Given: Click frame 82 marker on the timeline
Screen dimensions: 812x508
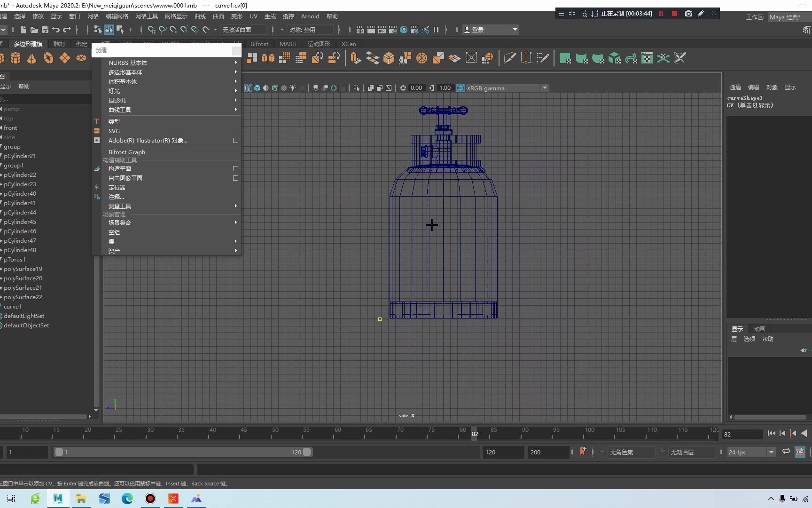Looking at the screenshot, I should [x=475, y=434].
